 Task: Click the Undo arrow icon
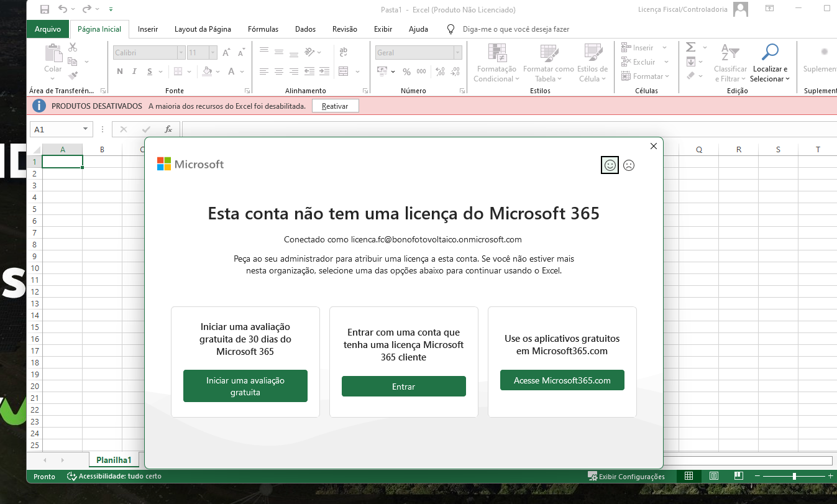point(63,9)
